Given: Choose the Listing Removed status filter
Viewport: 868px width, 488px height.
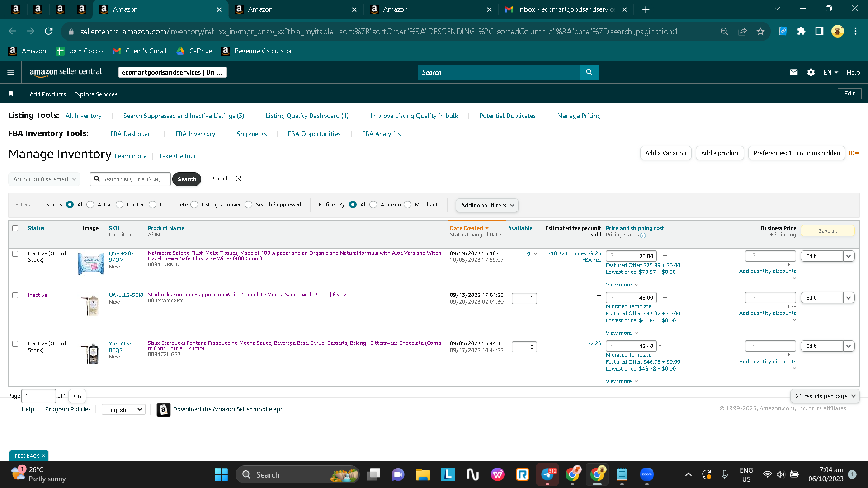Looking at the screenshot, I should pyautogui.click(x=194, y=205).
